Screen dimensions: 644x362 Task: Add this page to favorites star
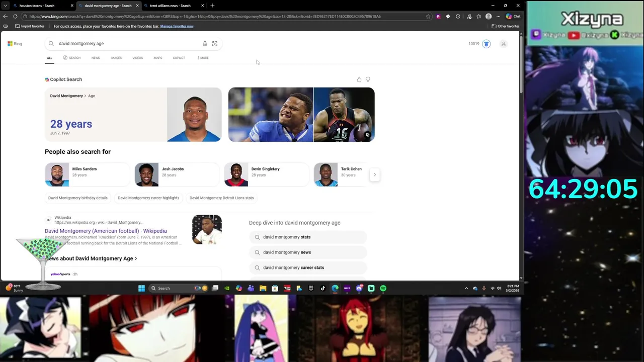[428, 16]
